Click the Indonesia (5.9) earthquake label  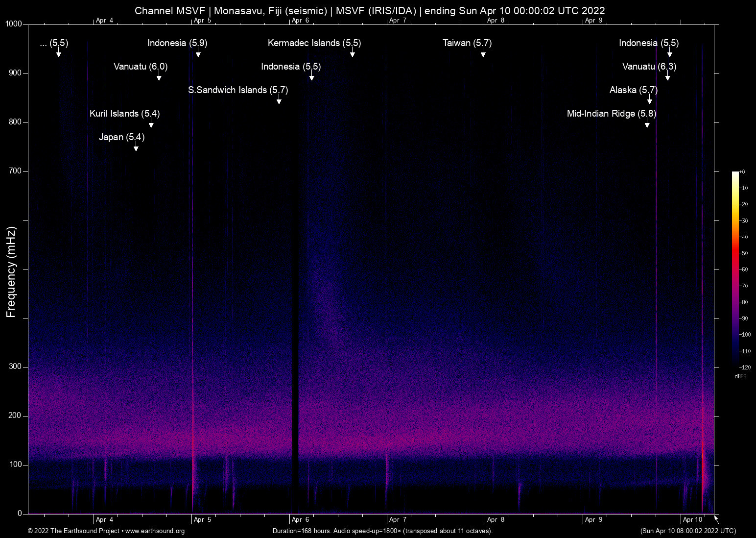point(177,43)
